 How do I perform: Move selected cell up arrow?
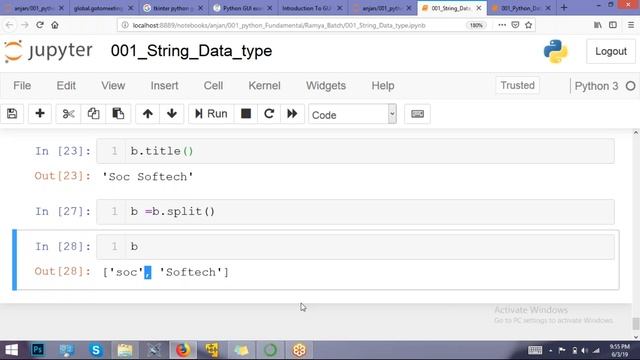[x=147, y=114]
